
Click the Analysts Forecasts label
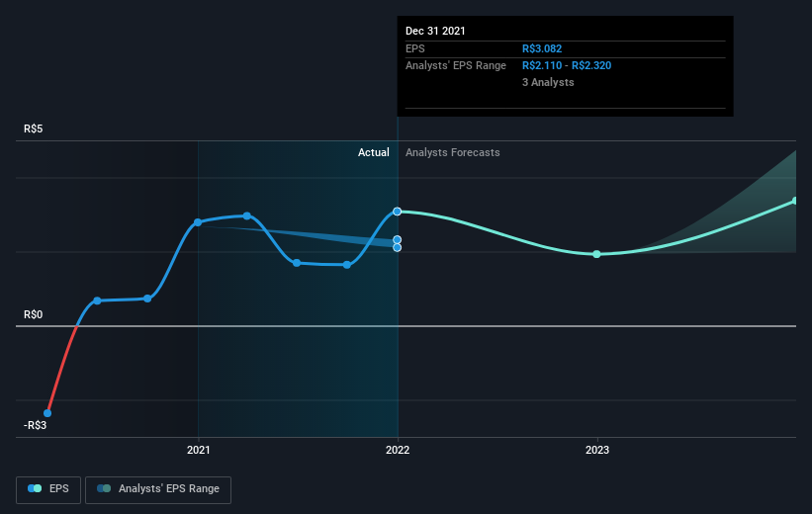tap(453, 152)
